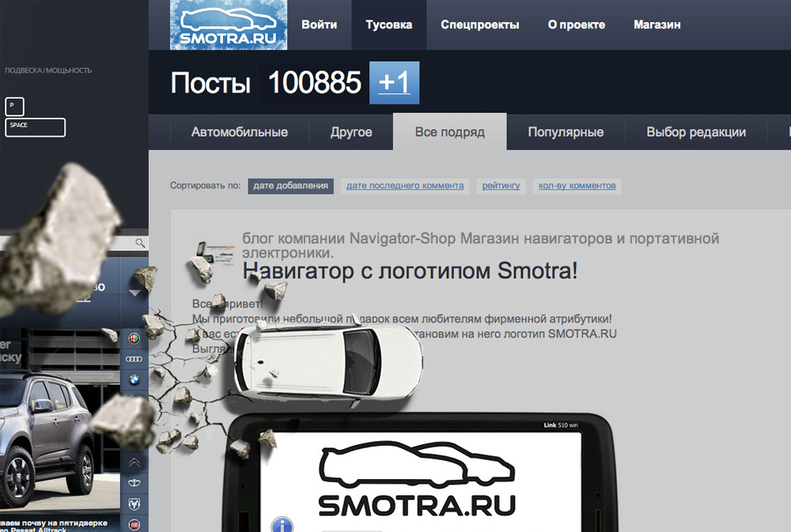The height and width of the screenshot is (532, 791).
Task: Expand the sidebar dropdown triangle
Action: pyautogui.click(x=134, y=293)
